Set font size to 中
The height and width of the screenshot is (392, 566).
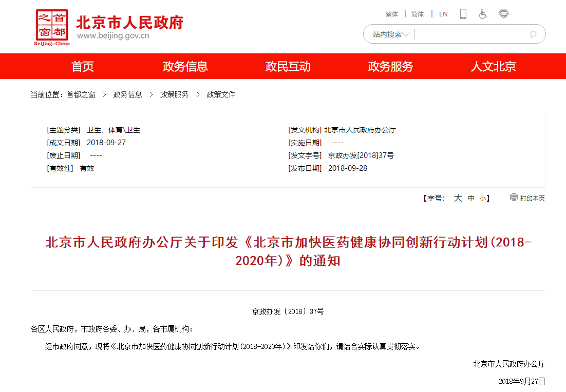pos(471,198)
